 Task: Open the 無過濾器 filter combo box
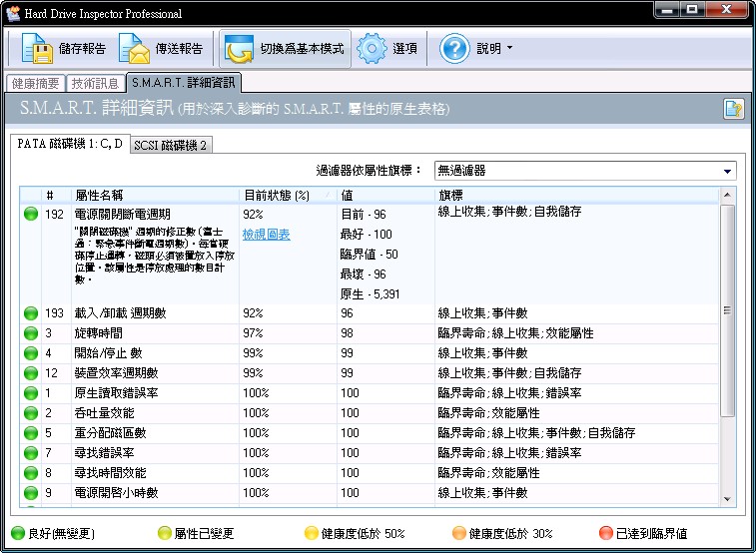585,171
